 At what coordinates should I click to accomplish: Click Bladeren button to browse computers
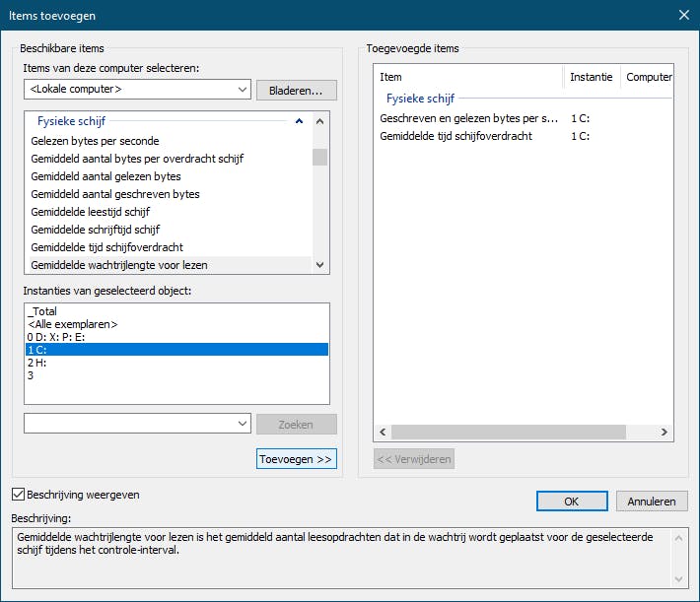296,90
